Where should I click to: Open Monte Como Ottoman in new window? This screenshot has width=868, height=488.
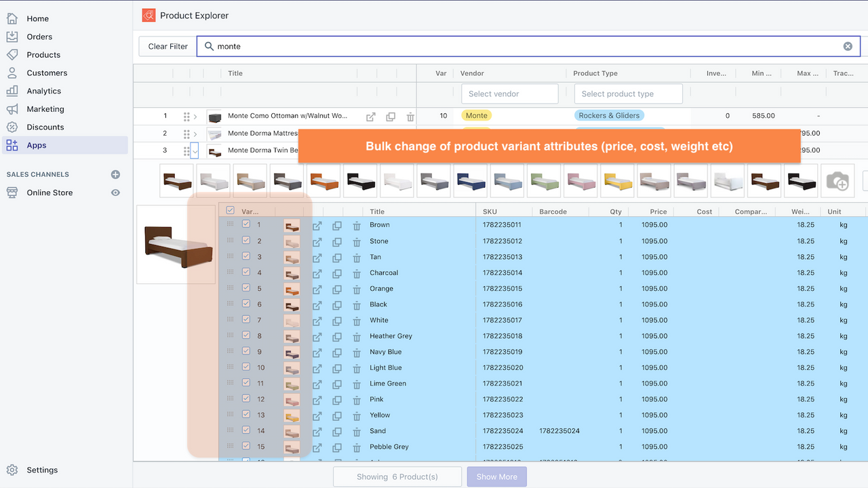tap(371, 117)
